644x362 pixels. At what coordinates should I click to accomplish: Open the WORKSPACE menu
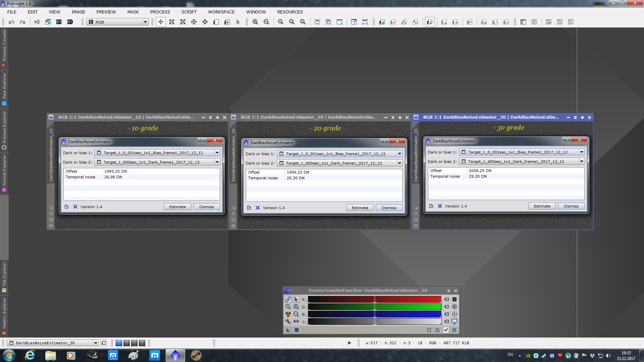(221, 12)
